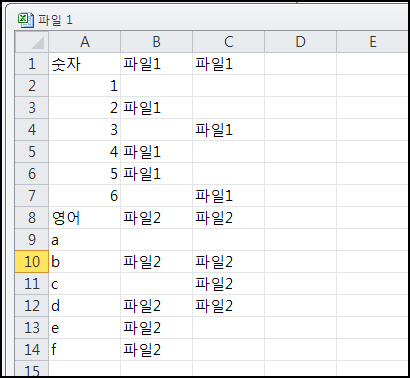This screenshot has height=378, width=410.
Task: Click cell A2 with value 1
Action: click(85, 86)
